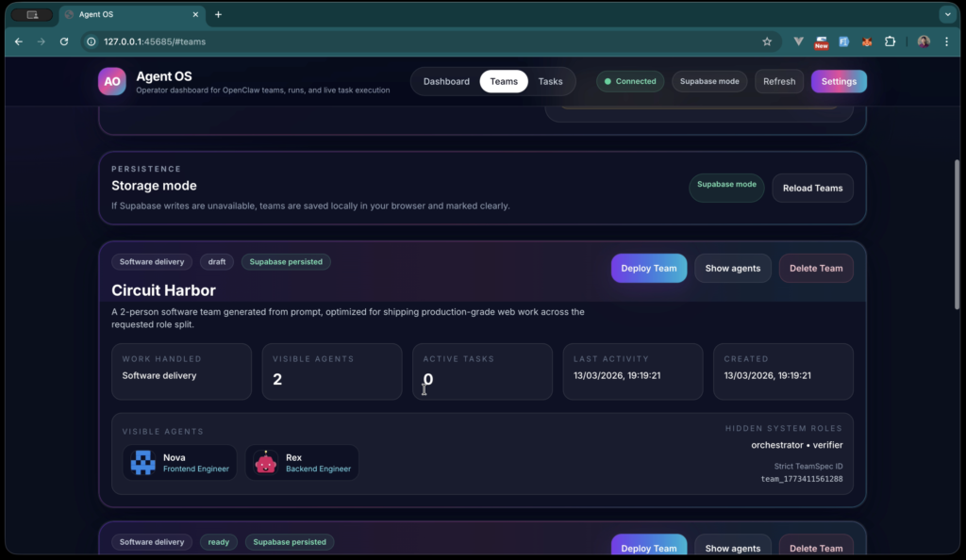Toggle Supabase mode in the header
Image resolution: width=966 pixels, height=560 pixels.
pos(709,81)
